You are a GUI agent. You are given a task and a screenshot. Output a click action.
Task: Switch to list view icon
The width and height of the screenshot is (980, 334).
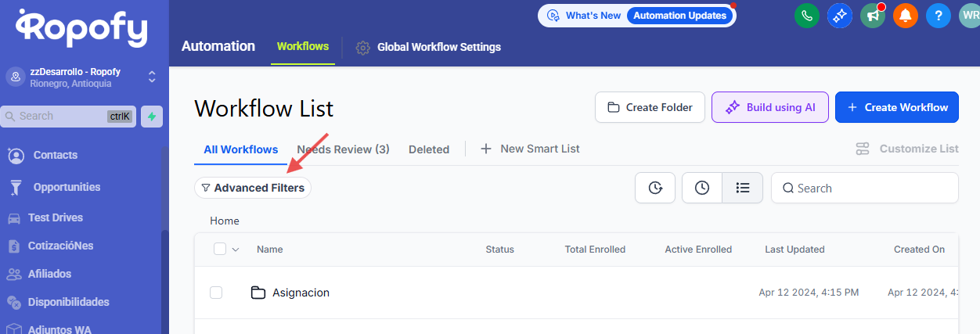click(743, 188)
